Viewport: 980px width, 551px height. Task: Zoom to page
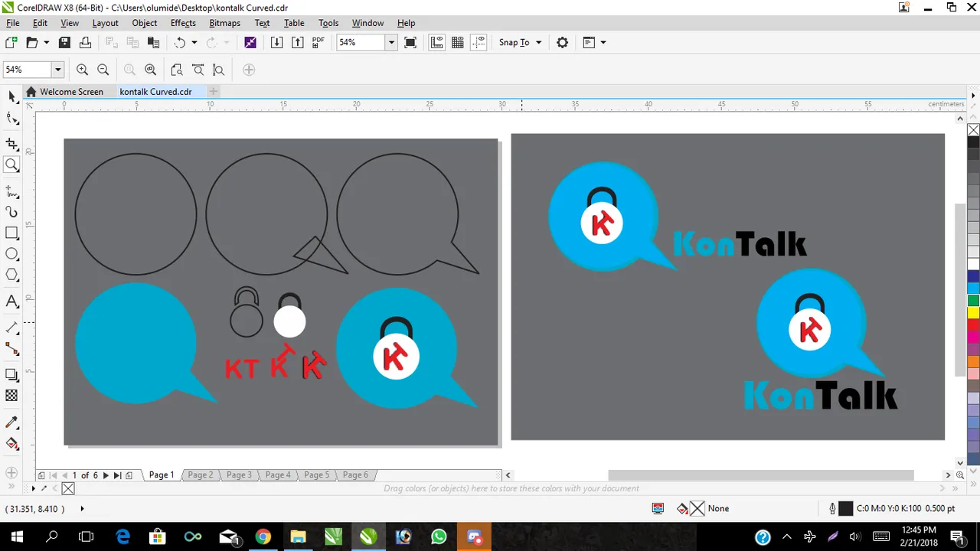click(x=177, y=70)
